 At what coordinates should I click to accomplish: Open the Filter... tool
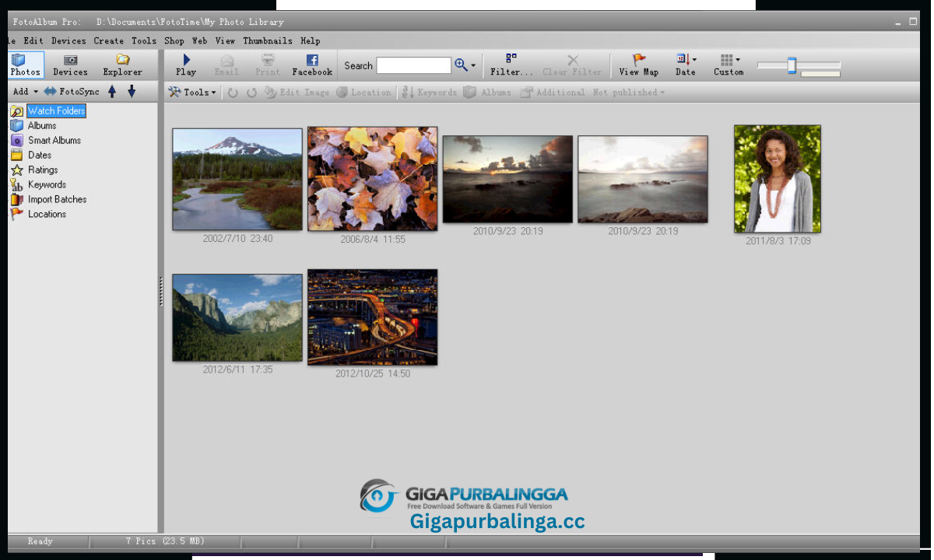click(511, 65)
